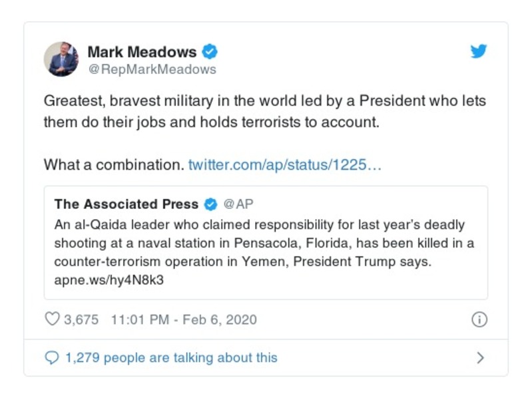
Task: Open the tweet info circle icon
Action: pyautogui.click(x=479, y=319)
